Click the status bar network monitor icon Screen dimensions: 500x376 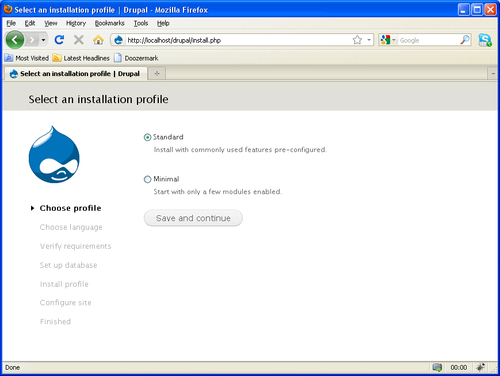tap(437, 367)
